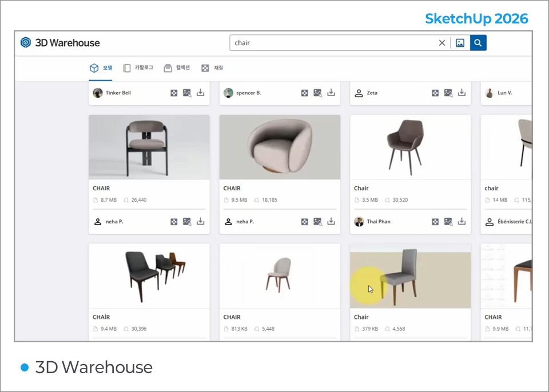
Task: Click the CHAIR title above 813 KB
Action: (x=232, y=317)
